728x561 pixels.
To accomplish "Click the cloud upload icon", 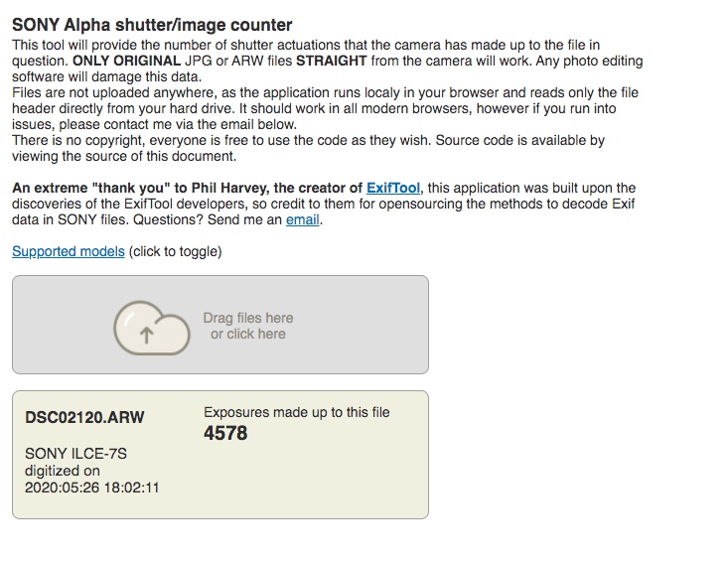I will pyautogui.click(x=151, y=327).
